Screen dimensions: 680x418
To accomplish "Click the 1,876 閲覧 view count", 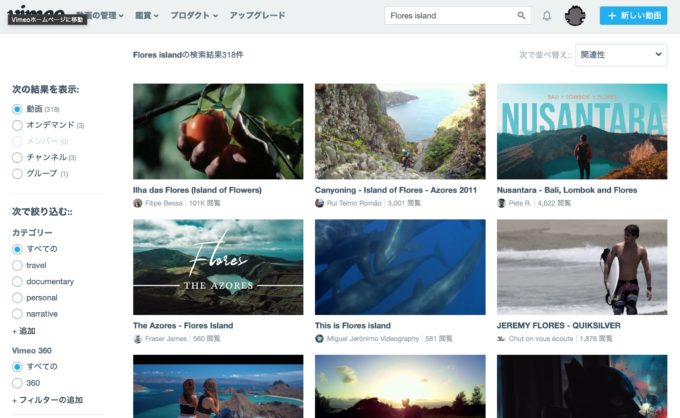I will point(596,339).
